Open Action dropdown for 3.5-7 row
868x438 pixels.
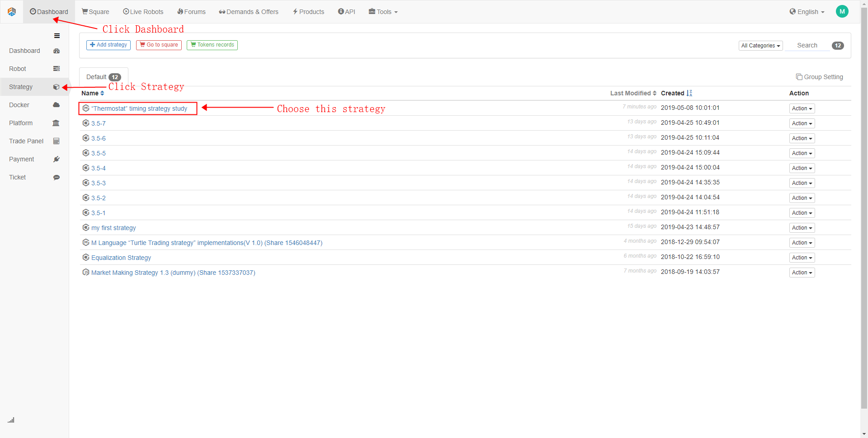pyautogui.click(x=802, y=123)
